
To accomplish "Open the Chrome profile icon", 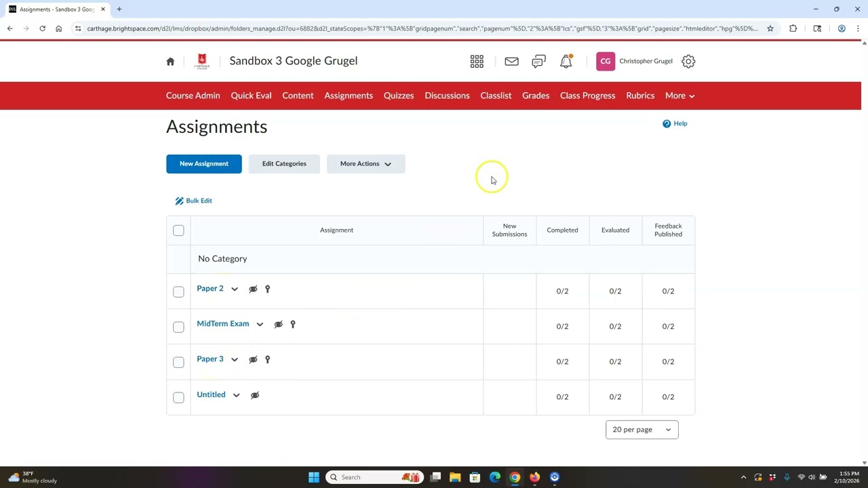I will 842,28.
